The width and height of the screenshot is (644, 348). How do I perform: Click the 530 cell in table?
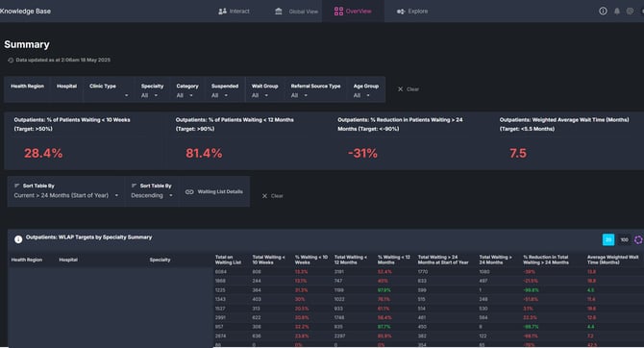point(483,309)
